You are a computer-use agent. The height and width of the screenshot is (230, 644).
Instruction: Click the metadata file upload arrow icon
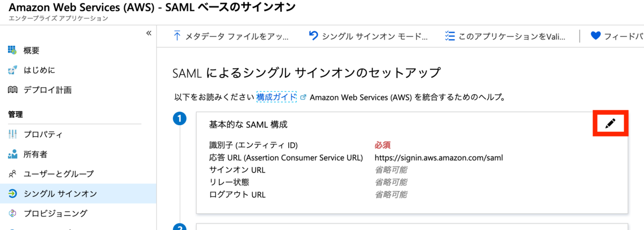(x=177, y=36)
